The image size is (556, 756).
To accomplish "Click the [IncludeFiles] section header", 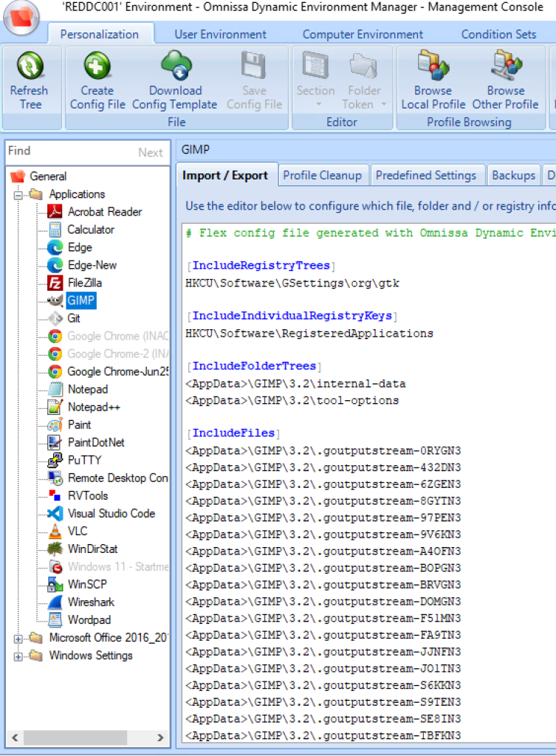I will (234, 433).
